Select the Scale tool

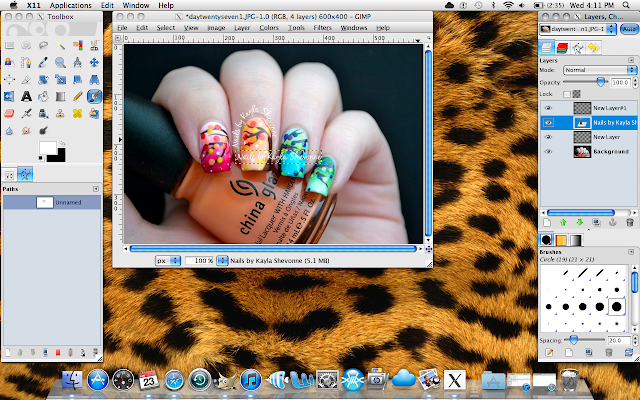tap(60, 80)
